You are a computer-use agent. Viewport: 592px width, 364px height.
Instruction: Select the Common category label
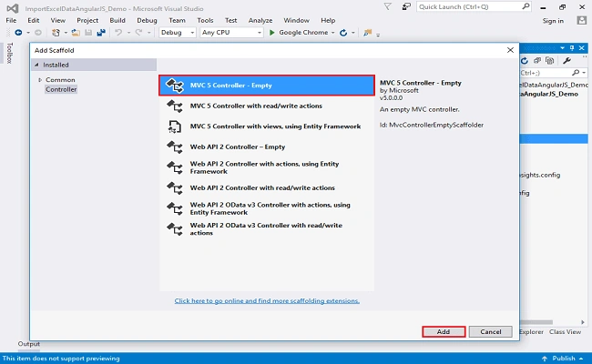click(x=60, y=80)
